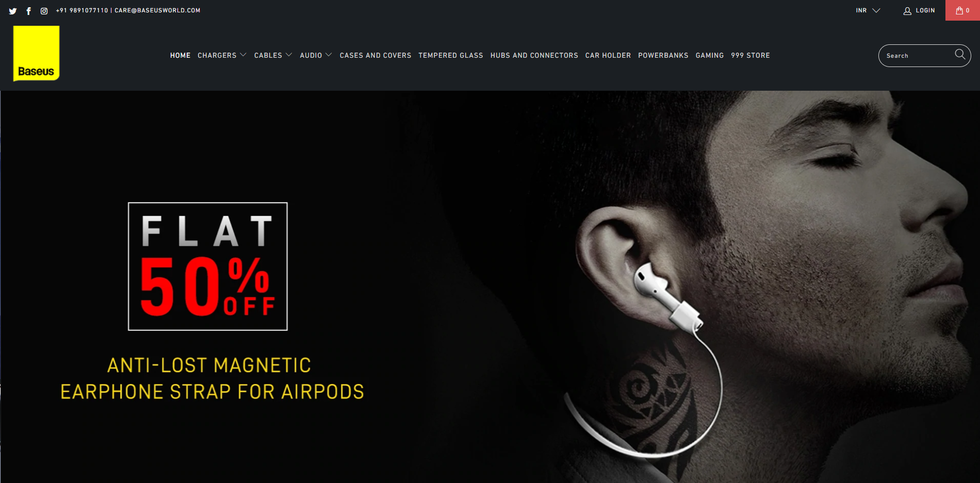Click the Login link
The image size is (980, 483).
click(x=925, y=10)
